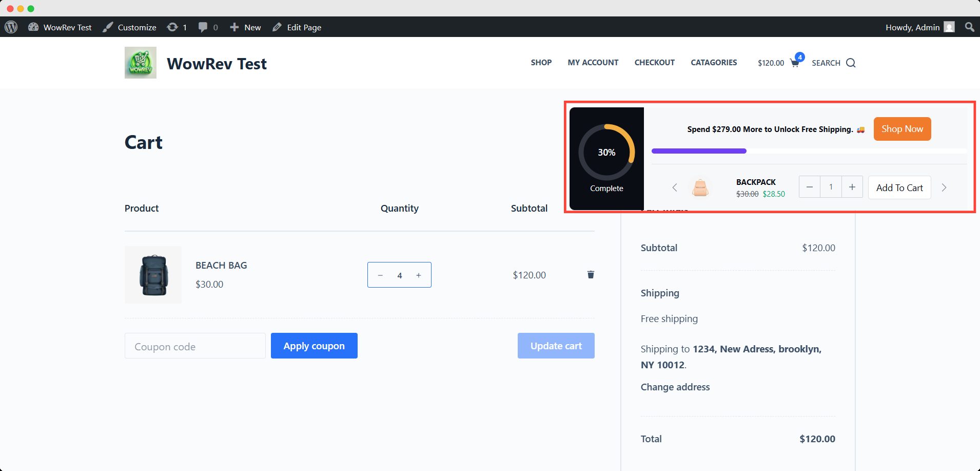Check the pending updates icon

(x=177, y=27)
